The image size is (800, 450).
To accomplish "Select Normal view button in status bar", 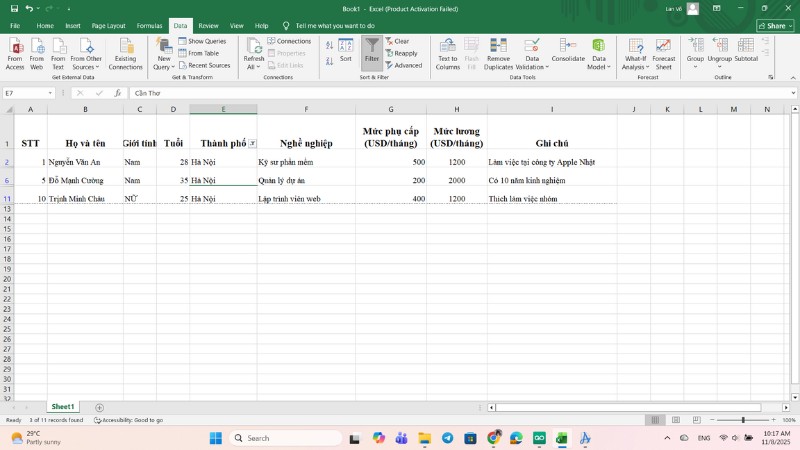I will pos(655,420).
